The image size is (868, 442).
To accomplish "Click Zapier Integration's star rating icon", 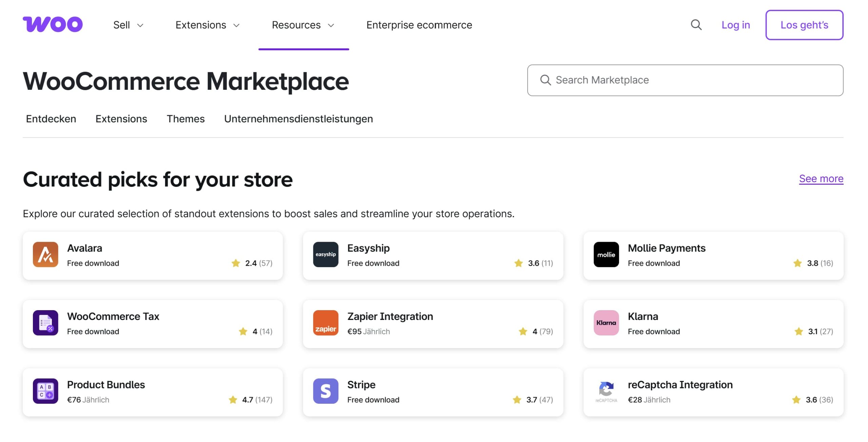I will pyautogui.click(x=523, y=331).
